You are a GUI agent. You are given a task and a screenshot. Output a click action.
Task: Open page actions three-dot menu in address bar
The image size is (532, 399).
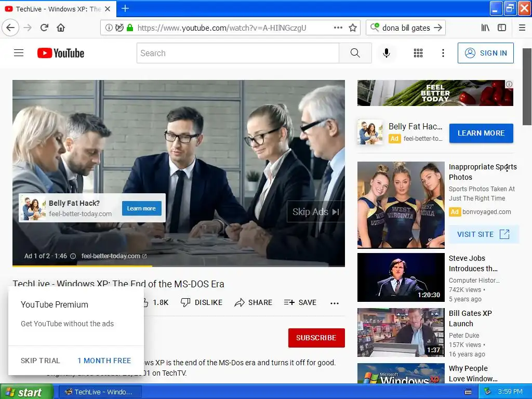338,28
